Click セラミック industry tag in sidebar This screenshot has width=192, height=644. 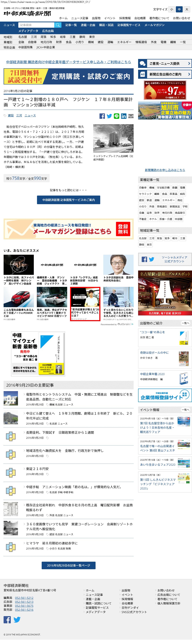(x=145, y=194)
